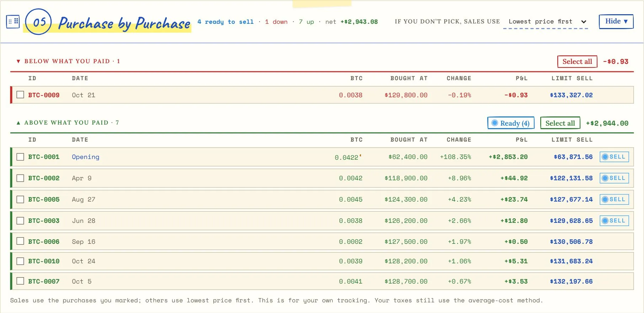Viewport: 644px width, 313px height.
Task: Click the -$0.93 P&L in BTC-0009 row
Action: 516,95
